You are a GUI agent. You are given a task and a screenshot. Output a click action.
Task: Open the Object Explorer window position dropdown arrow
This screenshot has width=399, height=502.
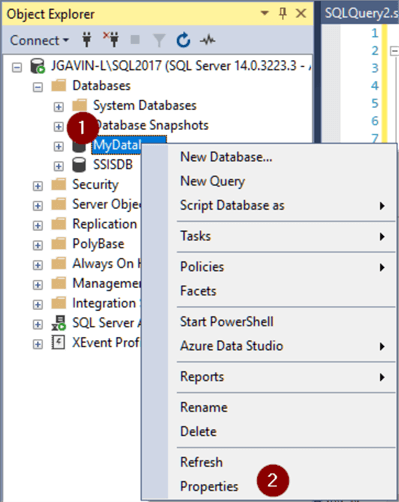coord(265,13)
